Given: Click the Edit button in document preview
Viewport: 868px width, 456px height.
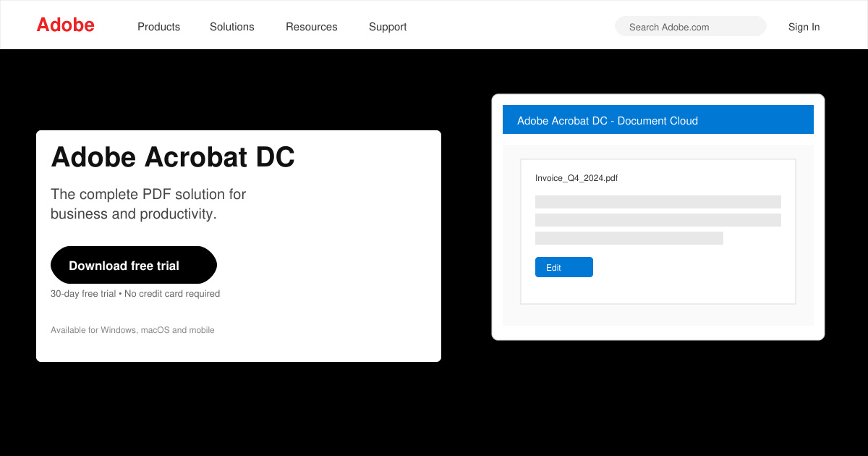Looking at the screenshot, I should (564, 267).
